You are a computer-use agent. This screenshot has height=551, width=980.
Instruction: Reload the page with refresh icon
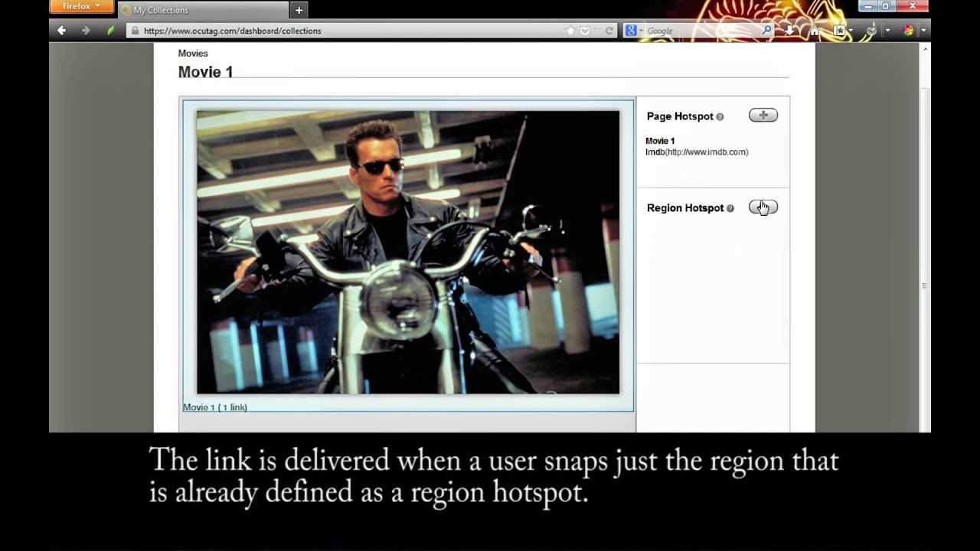[609, 31]
